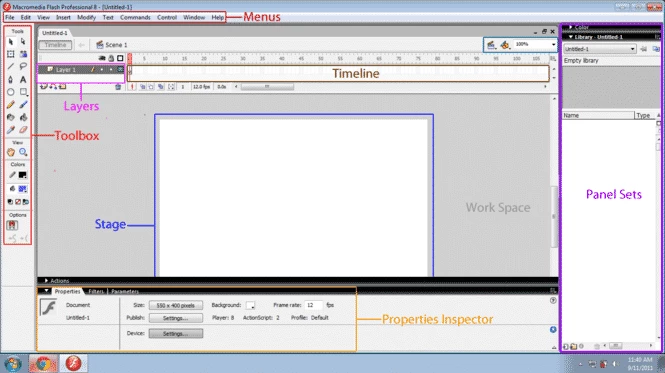This screenshot has height=373, width=665.
Task: Toggle the Onion Skin button
Action: [142, 87]
